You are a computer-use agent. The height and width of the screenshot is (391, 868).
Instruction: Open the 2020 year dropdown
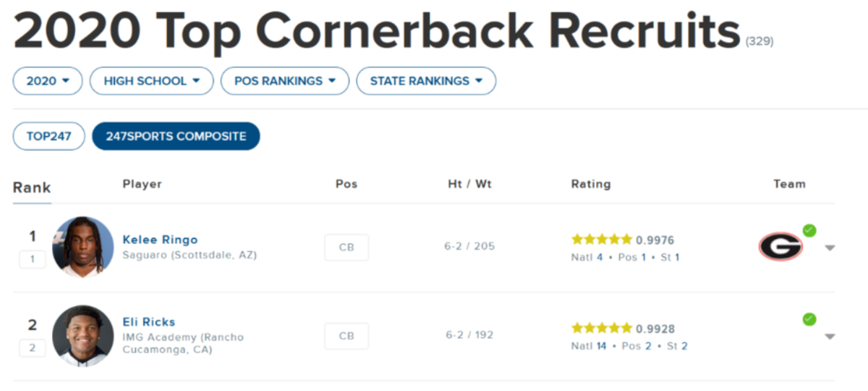[48, 81]
